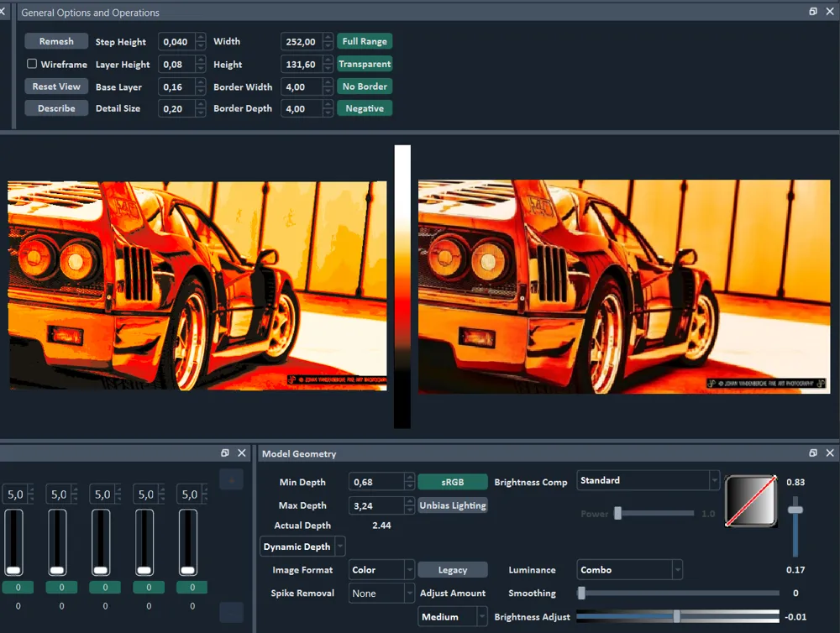Toggle the Negative option
This screenshot has height=633, width=840.
tap(365, 108)
